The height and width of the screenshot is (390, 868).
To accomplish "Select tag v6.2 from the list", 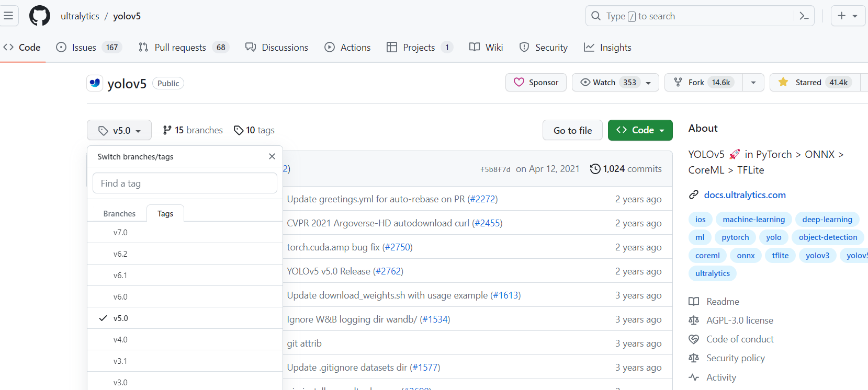I will (185, 254).
